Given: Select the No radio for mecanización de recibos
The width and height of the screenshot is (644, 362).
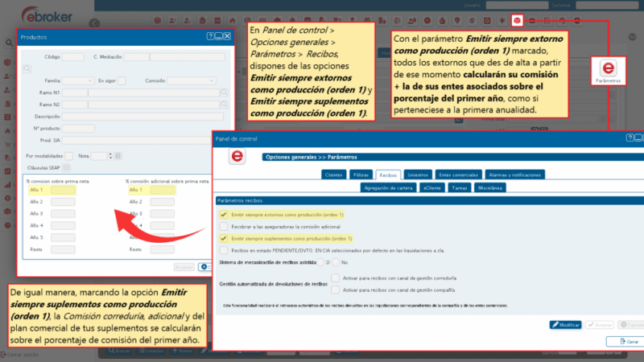Looking at the screenshot, I should pyautogui.click(x=336, y=262).
